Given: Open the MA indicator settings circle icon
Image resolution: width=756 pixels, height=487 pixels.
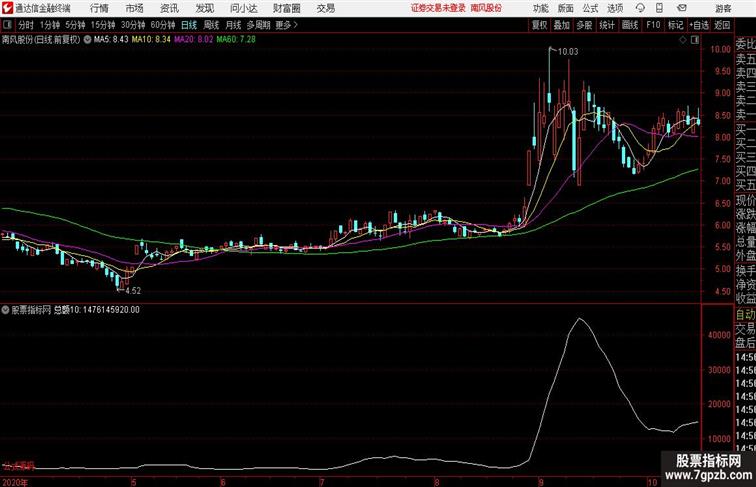Looking at the screenshot, I should (x=87, y=40).
